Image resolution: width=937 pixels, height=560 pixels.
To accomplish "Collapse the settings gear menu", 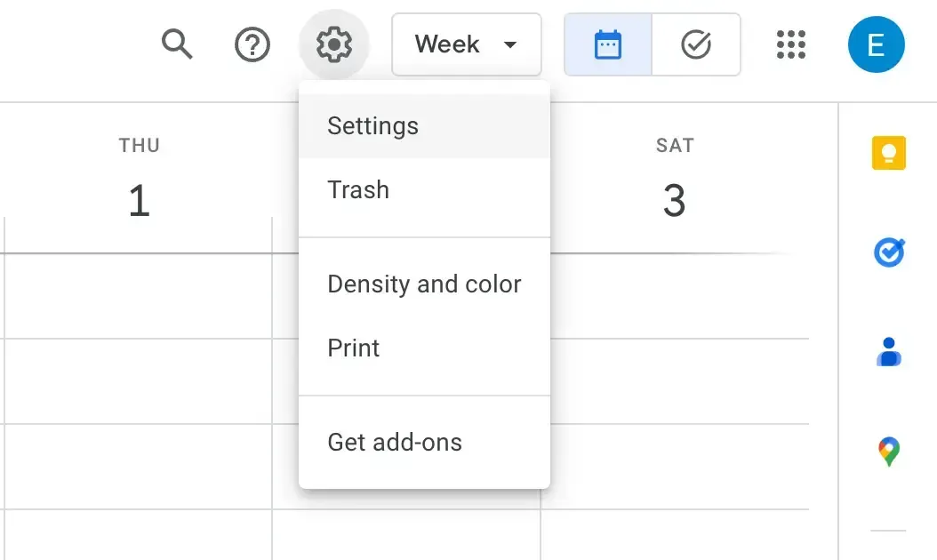I will [x=334, y=44].
